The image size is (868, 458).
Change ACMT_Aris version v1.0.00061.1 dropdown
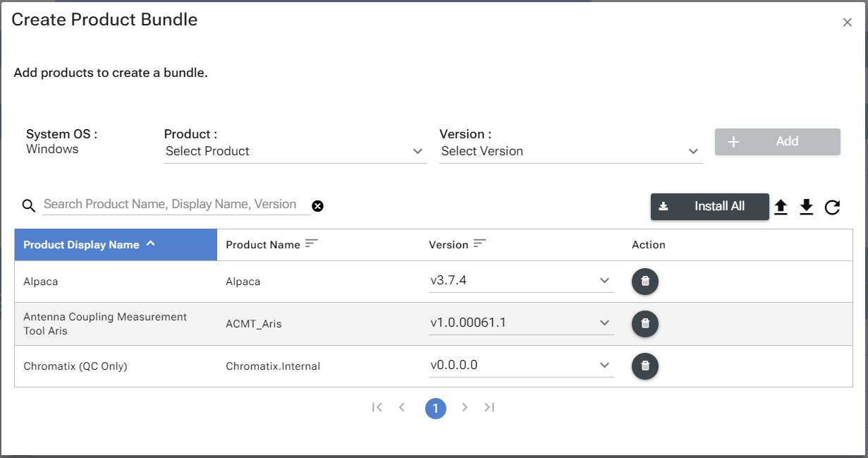tap(520, 323)
